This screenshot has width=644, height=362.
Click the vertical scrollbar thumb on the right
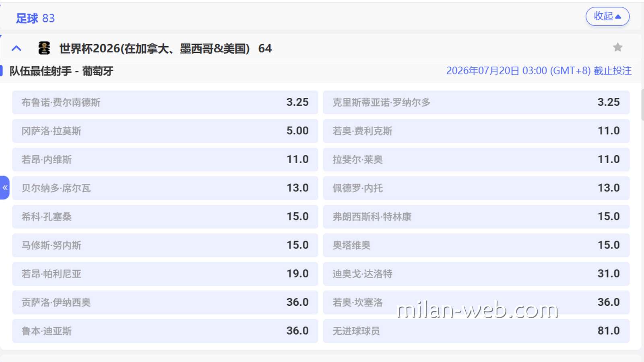tap(642, 105)
